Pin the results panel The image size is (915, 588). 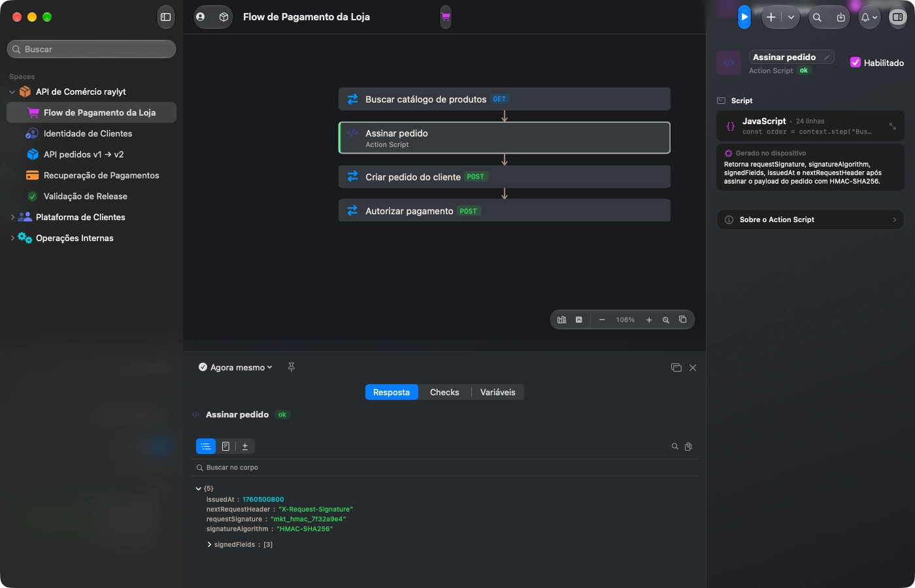pos(291,367)
